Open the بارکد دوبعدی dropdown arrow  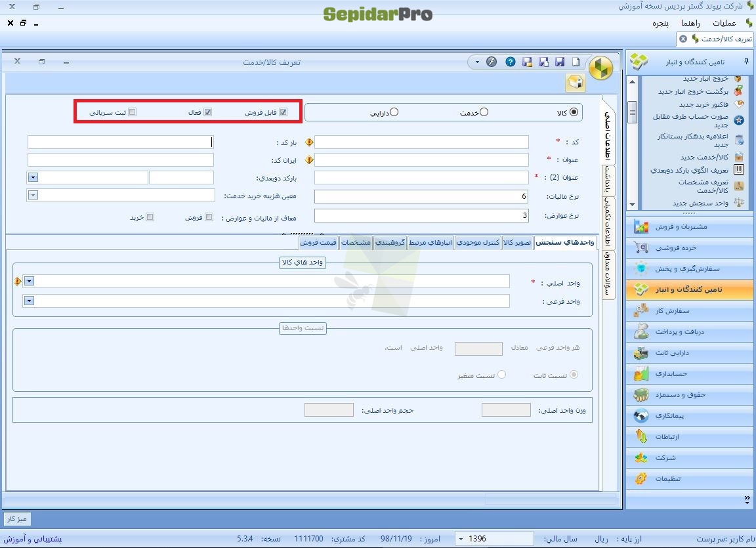point(33,177)
